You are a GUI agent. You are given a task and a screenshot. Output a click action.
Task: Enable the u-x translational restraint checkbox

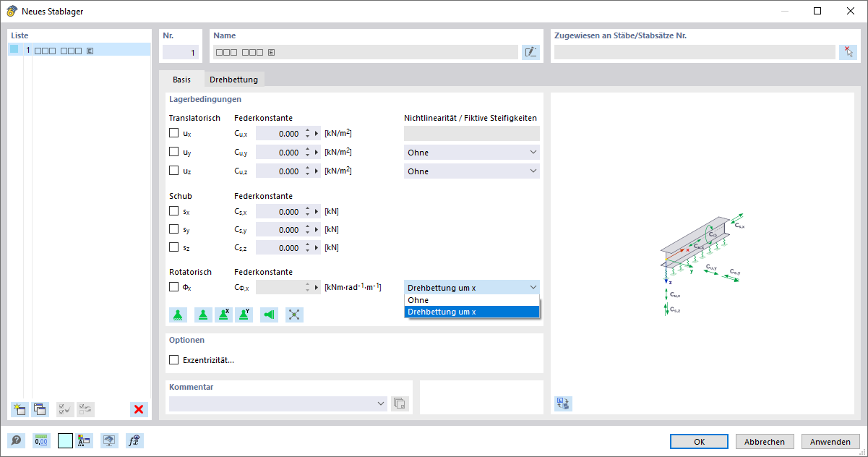click(173, 132)
